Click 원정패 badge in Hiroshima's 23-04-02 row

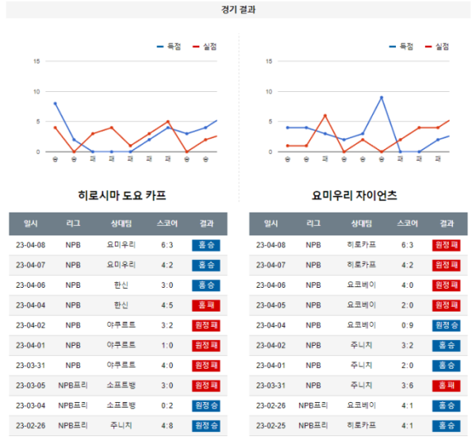(x=206, y=325)
